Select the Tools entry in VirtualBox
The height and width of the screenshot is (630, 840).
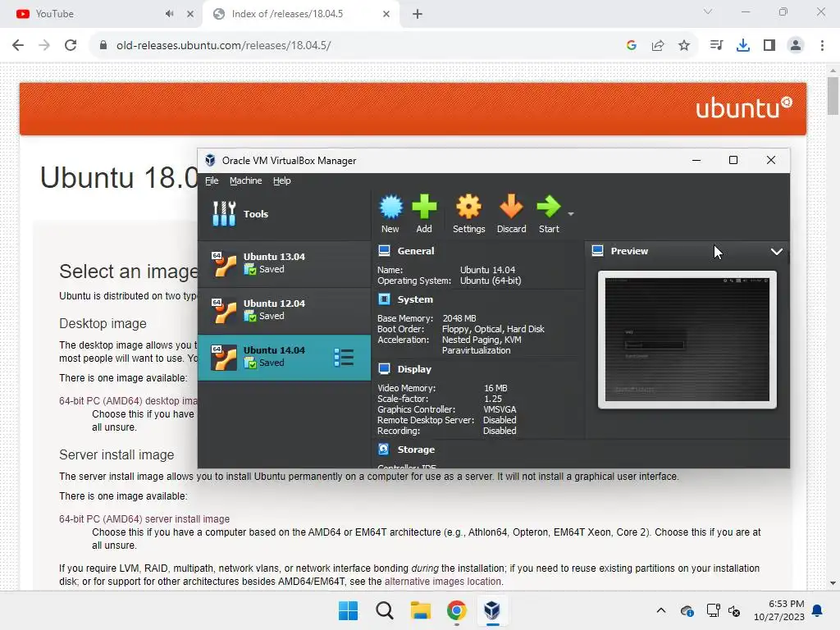(x=284, y=214)
